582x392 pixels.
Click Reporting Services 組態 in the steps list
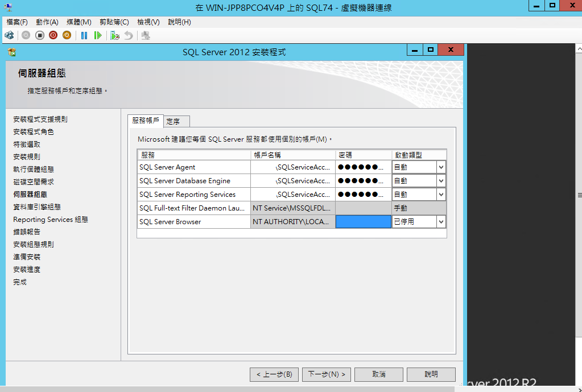click(51, 220)
